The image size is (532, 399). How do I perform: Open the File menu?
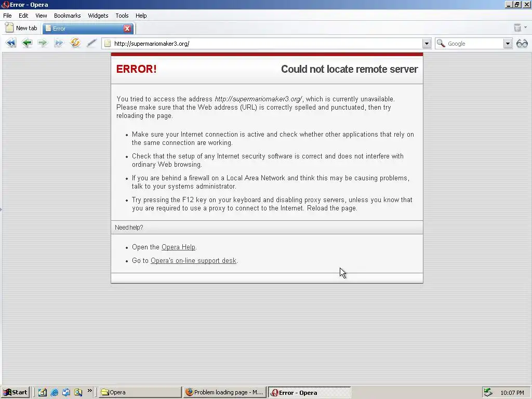click(7, 16)
